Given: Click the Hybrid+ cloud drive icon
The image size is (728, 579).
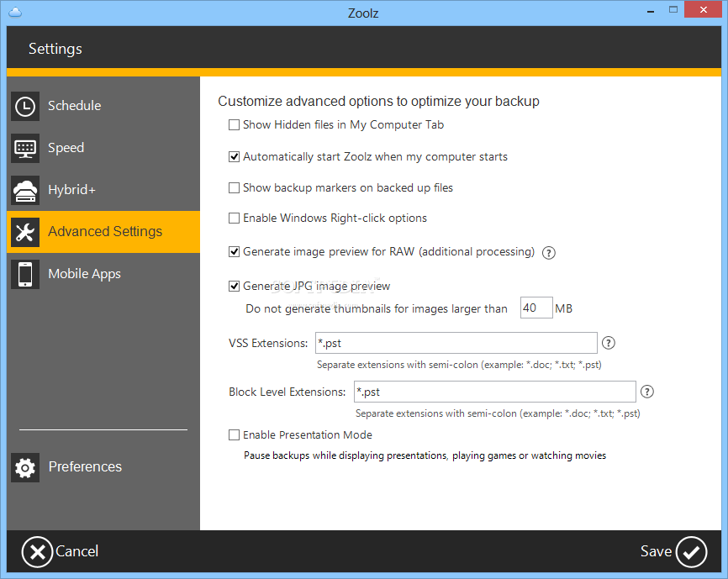Looking at the screenshot, I should click(25, 190).
